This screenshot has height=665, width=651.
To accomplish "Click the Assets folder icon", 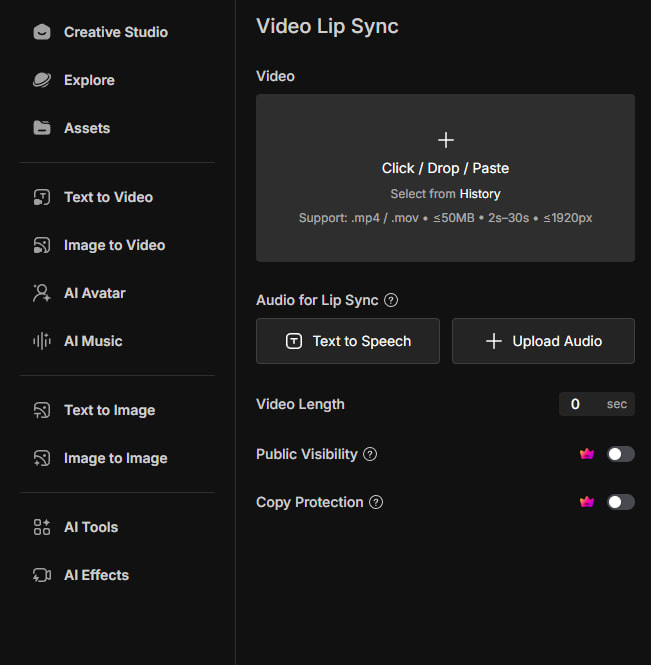I will coord(42,128).
